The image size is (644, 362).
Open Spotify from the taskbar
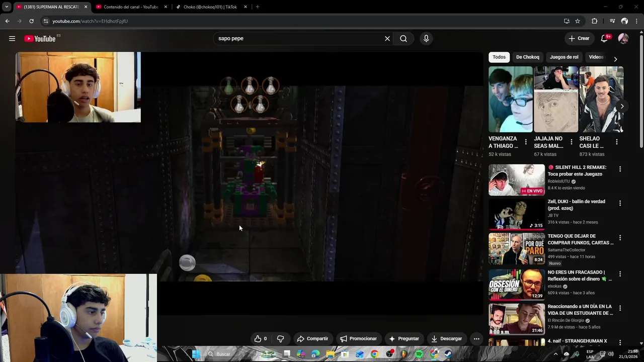(419, 354)
